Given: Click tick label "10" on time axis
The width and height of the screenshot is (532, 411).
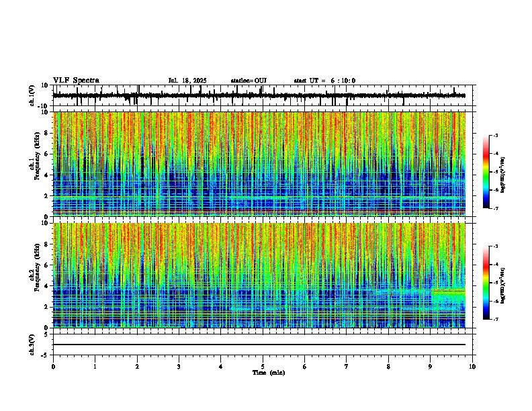Looking at the screenshot, I should [x=472, y=367].
